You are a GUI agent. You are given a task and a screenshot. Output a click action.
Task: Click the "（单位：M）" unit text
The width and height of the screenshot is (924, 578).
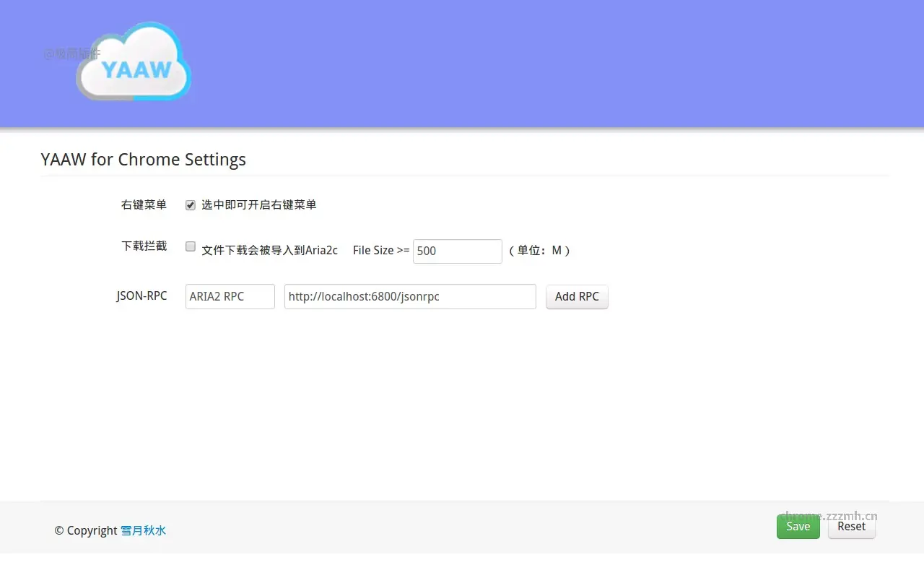click(540, 251)
